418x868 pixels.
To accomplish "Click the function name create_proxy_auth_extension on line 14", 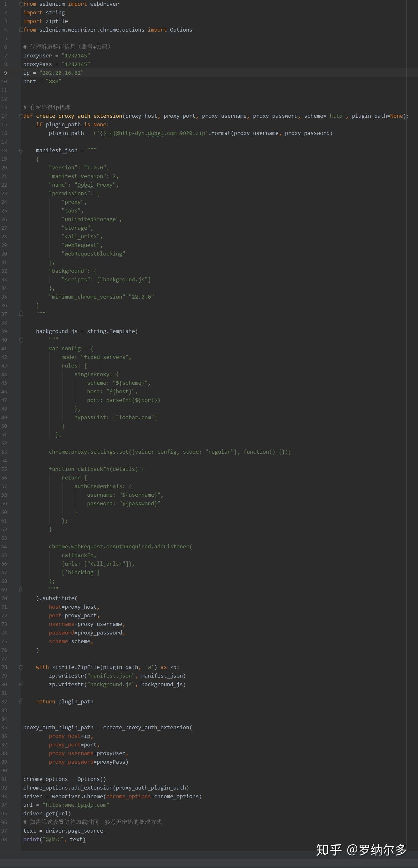I will pos(79,116).
